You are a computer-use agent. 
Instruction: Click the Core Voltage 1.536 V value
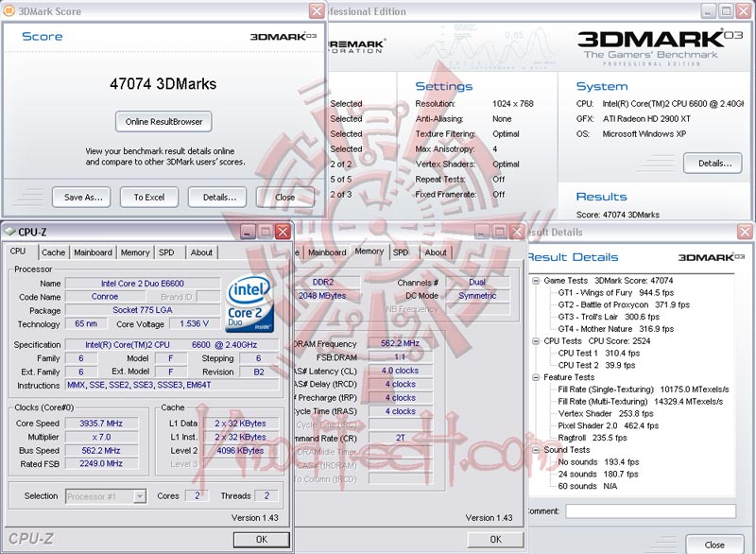point(195,323)
